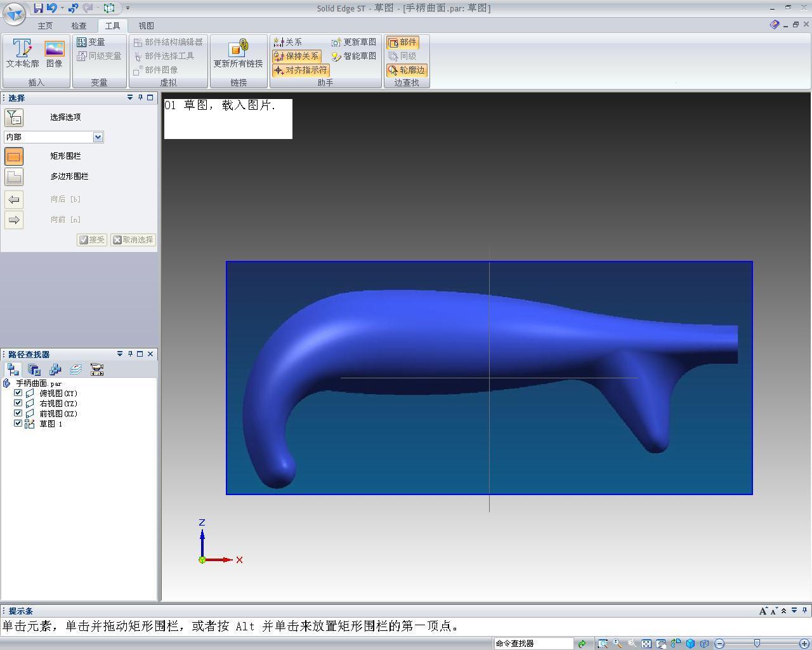Click the 更新草图 update sketch button

tap(353, 42)
